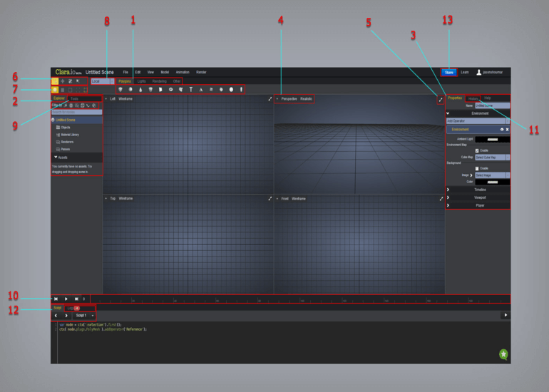The height and width of the screenshot is (392, 549).
Task: Open the Learn link in the header
Action: (465, 72)
